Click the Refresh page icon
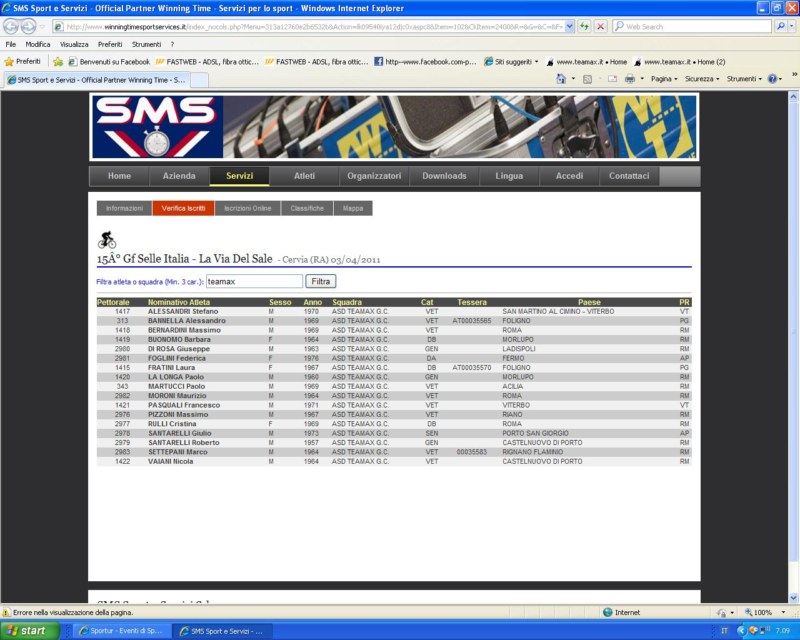 pyautogui.click(x=583, y=26)
